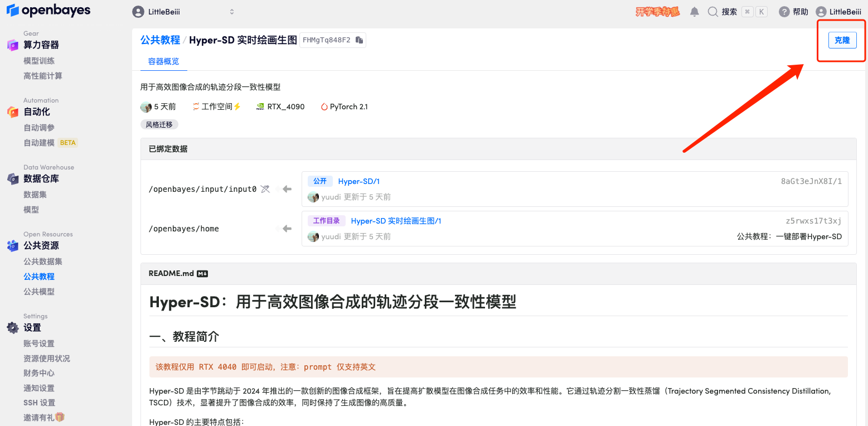Click the 数据仓库 sidebar icon
The width and height of the screenshot is (868, 426).
(x=12, y=179)
